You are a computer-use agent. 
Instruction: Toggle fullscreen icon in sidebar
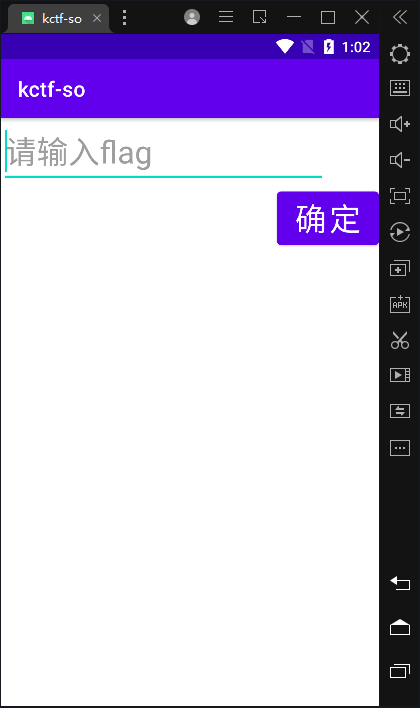(x=400, y=196)
